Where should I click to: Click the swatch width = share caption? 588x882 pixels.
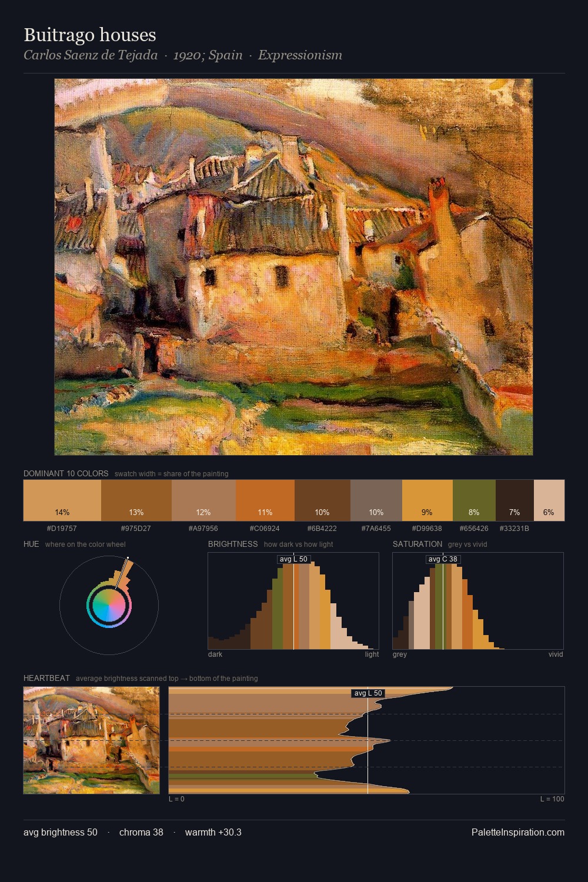(172, 473)
